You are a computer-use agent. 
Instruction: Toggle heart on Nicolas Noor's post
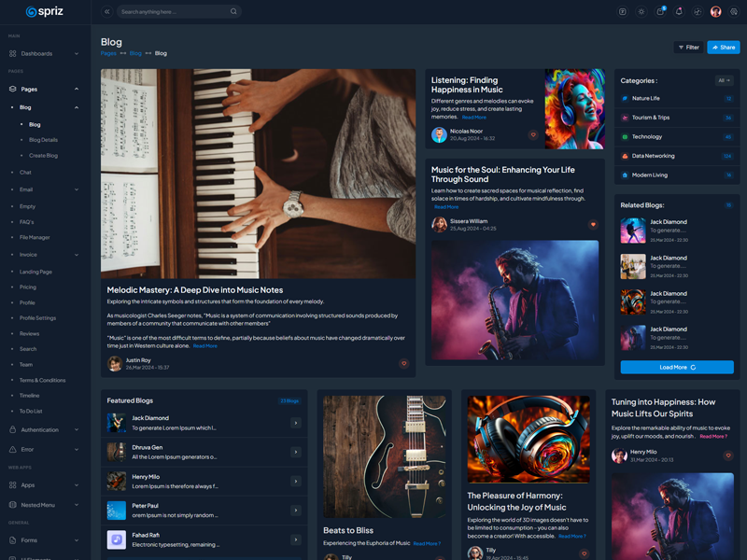[533, 135]
